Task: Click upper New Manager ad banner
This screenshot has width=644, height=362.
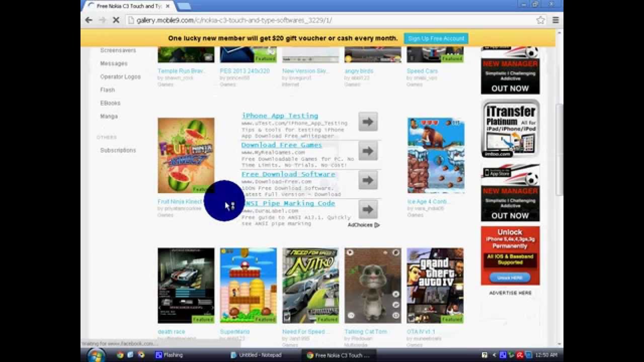Action: point(510,70)
